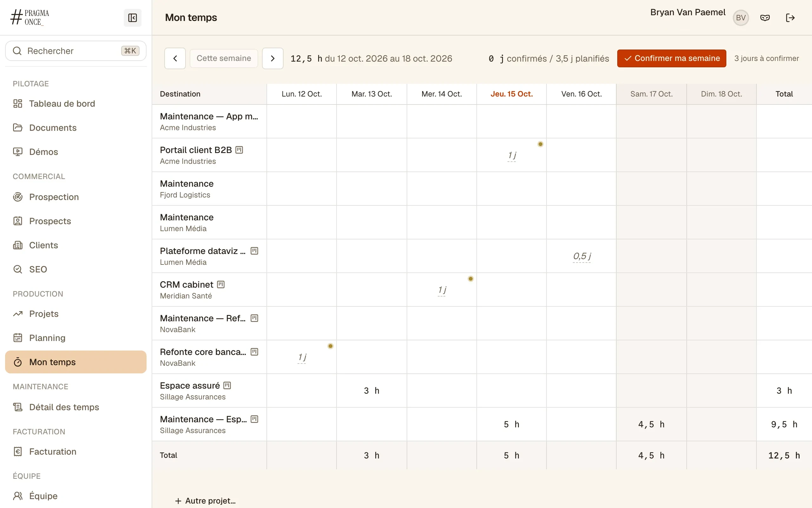Click planned-day dot on Refonte core Monday
This screenshot has width=812, height=508.
pos(330,346)
